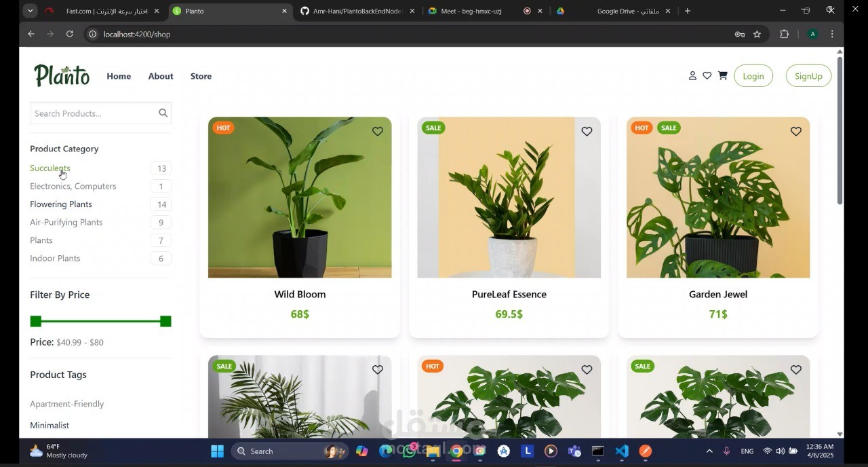Filter by Succulents category
The image size is (868, 467).
[x=50, y=168]
